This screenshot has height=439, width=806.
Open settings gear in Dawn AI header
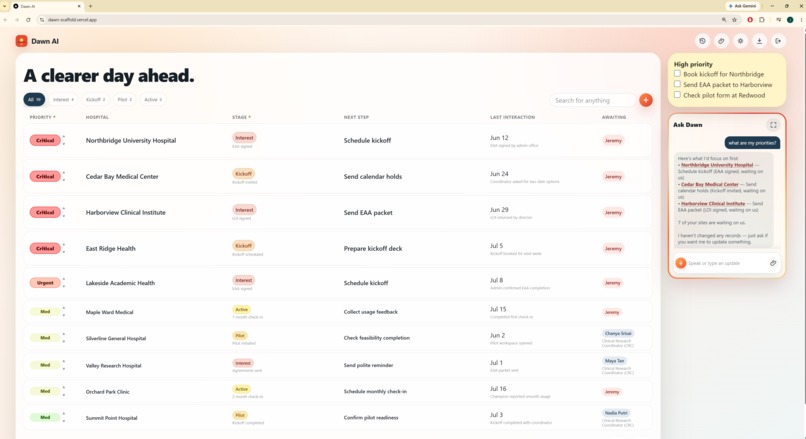(x=740, y=41)
